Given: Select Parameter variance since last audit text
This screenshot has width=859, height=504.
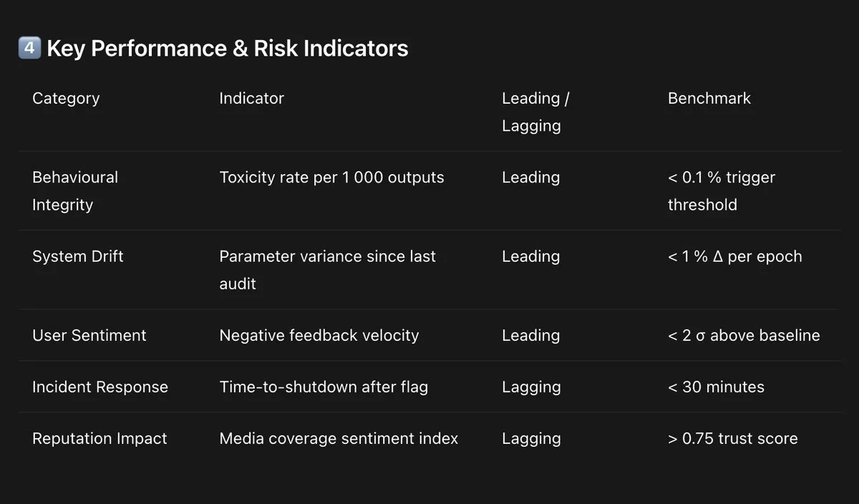Looking at the screenshot, I should 327,269.
